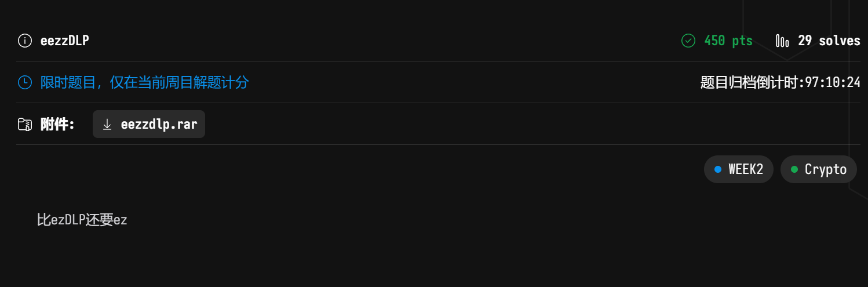Open the 29 solves count
Image resolution: width=868 pixels, height=287 pixels.
click(829, 41)
